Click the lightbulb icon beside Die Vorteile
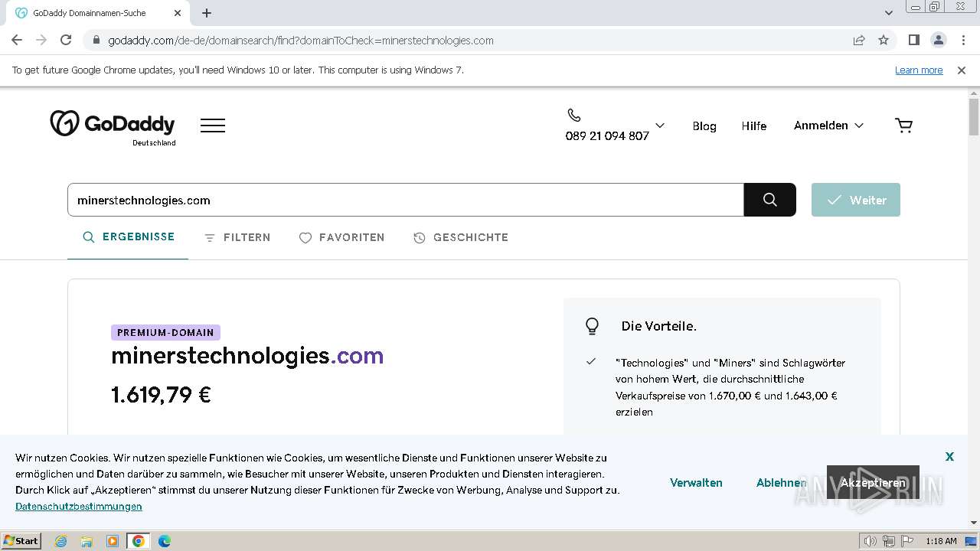This screenshot has width=980, height=551. (x=592, y=326)
